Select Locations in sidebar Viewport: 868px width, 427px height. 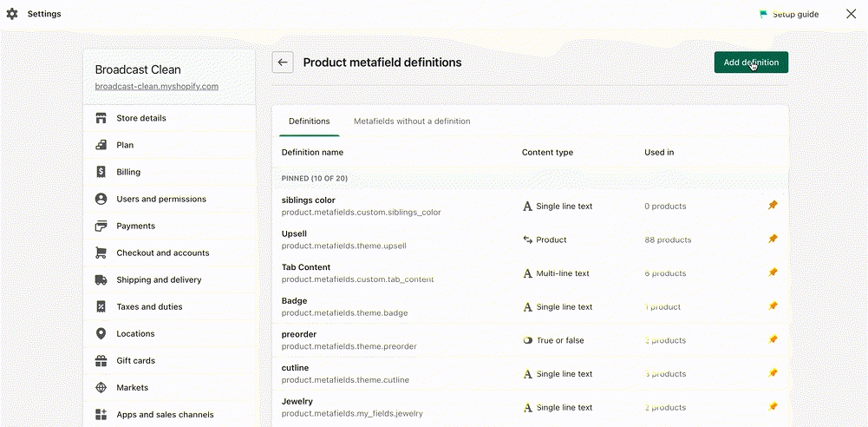135,333
